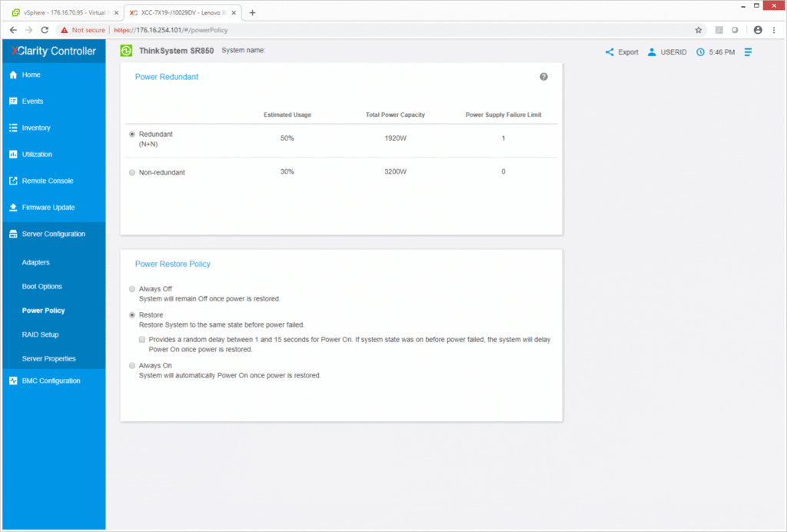Screen dimensions: 787x532
Task: Click the Home house icon in sidebar
Action: pyautogui.click(x=13, y=75)
